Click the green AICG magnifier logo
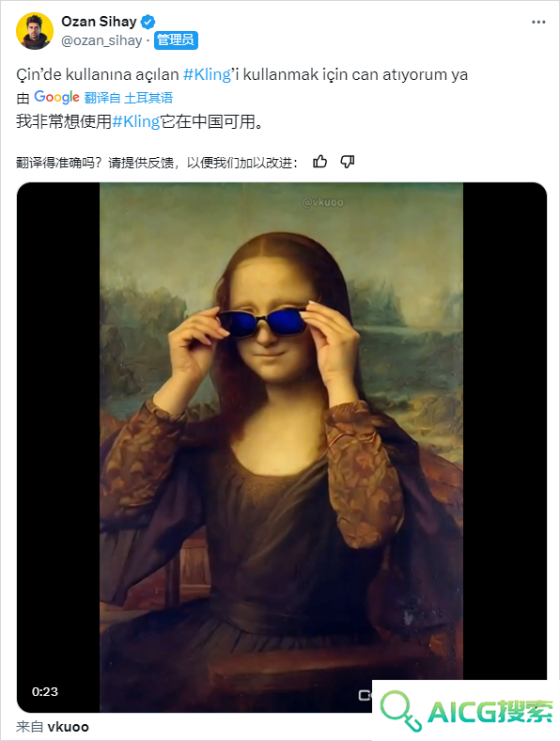This screenshot has width=560, height=741. click(x=401, y=710)
